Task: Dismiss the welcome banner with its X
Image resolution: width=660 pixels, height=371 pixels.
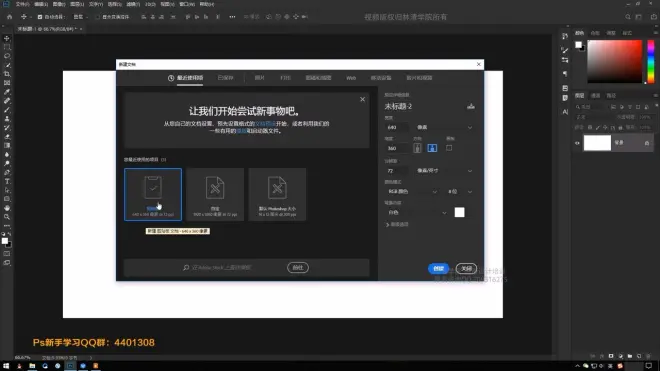Action: click(362, 99)
